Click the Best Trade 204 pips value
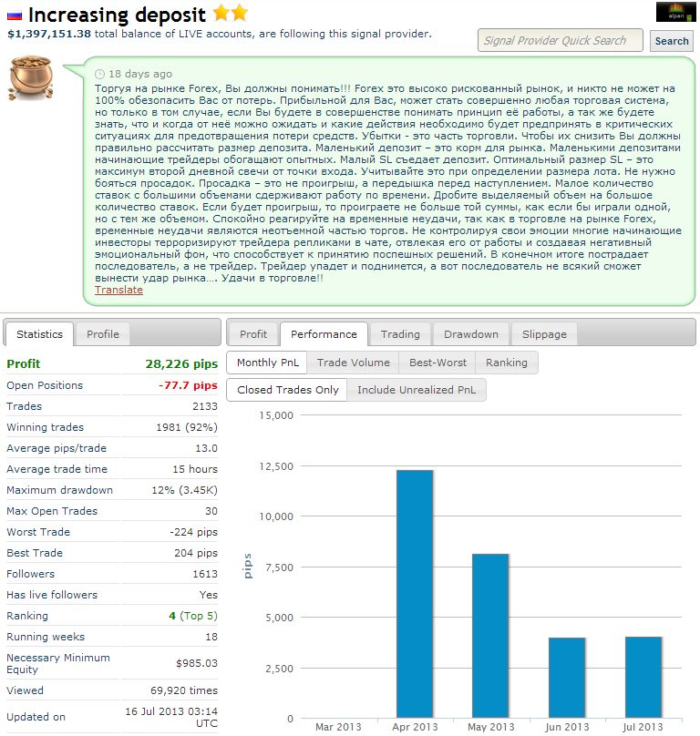Screen dimensions: 700x736 pos(196,553)
